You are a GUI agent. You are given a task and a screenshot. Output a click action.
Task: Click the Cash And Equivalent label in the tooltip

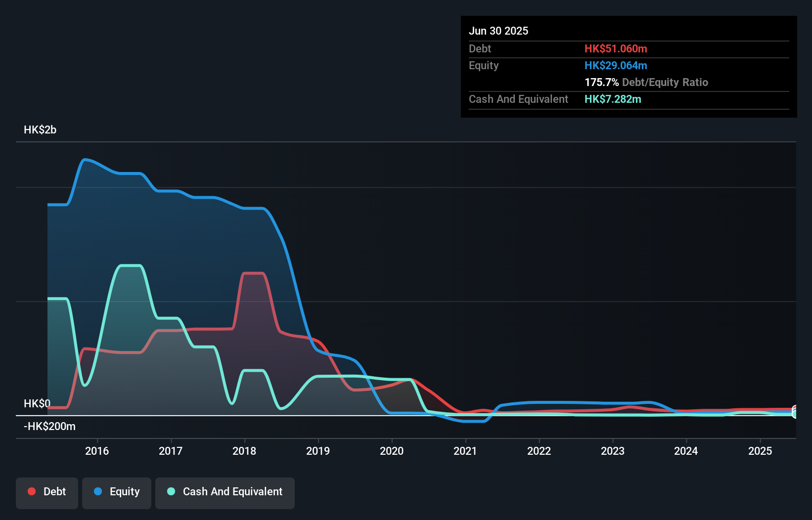click(x=518, y=99)
